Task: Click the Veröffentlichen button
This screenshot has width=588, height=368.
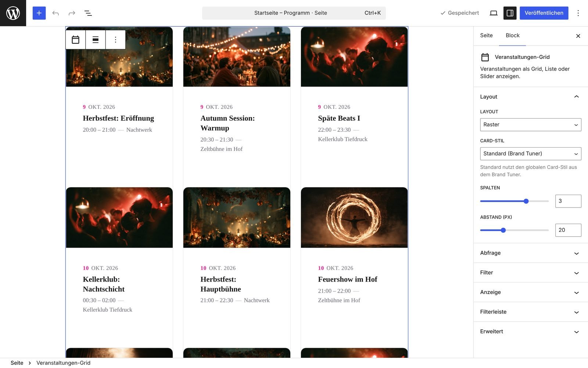Action: (544, 13)
